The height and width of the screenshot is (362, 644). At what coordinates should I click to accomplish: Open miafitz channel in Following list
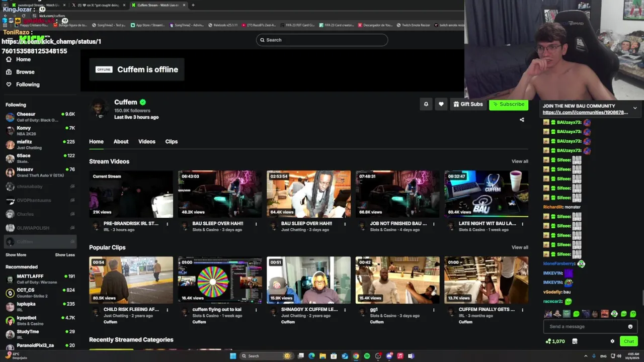[40, 144]
